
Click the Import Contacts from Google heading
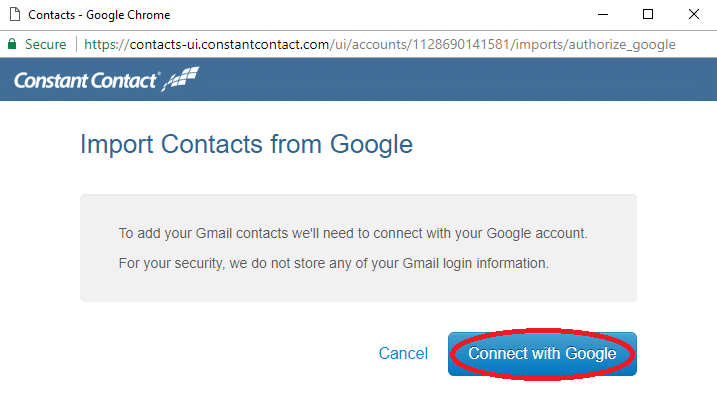pyautogui.click(x=246, y=145)
